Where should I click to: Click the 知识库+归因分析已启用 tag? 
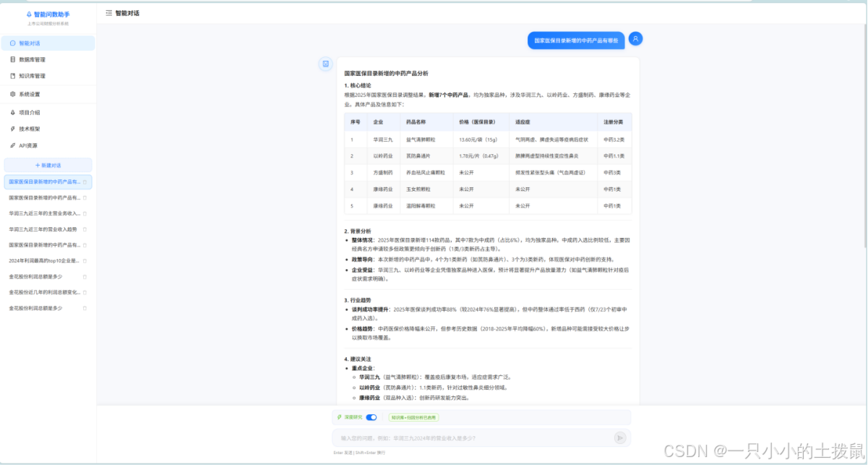click(x=413, y=417)
